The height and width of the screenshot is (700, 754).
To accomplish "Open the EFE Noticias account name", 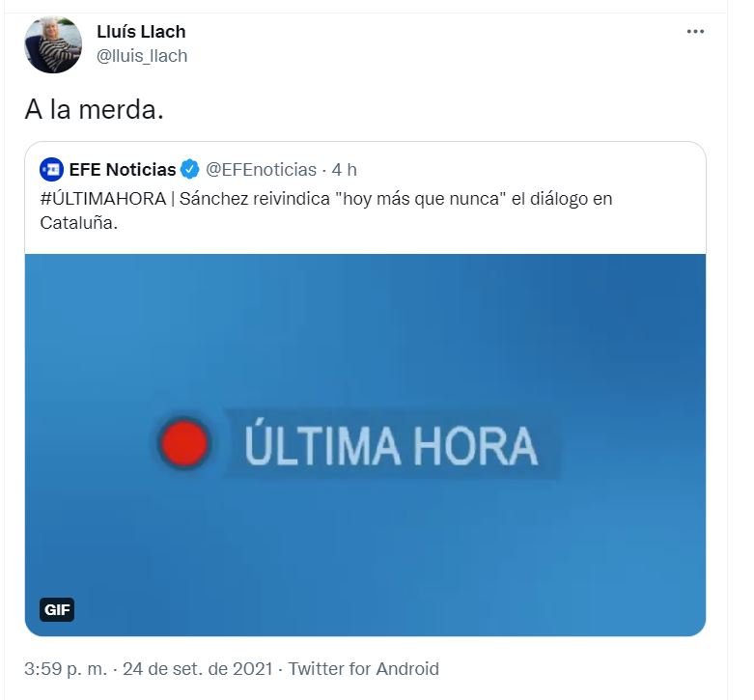I will click(x=123, y=170).
